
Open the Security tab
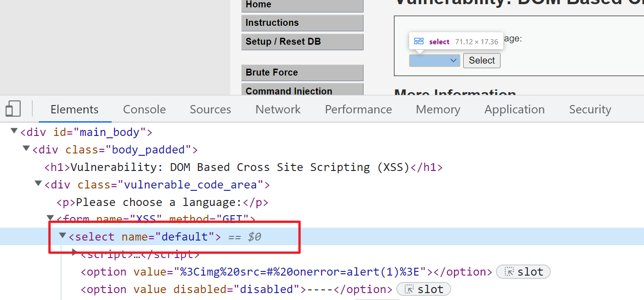590,109
